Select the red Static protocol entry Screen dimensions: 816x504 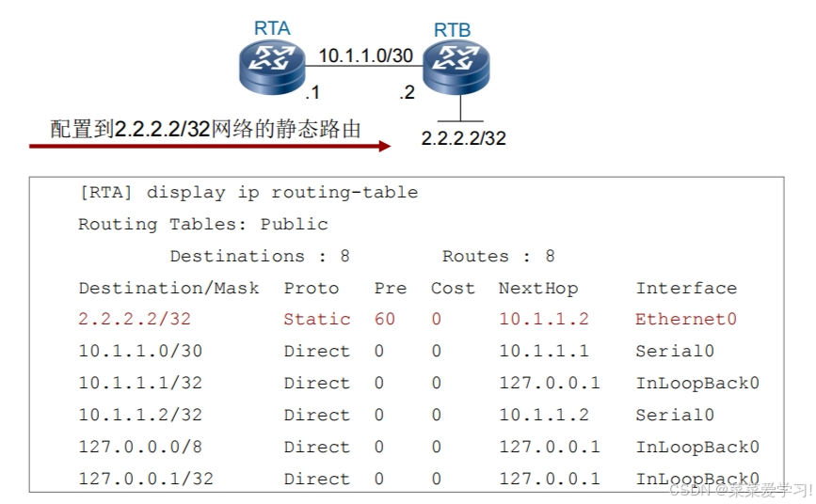pyautogui.click(x=317, y=320)
